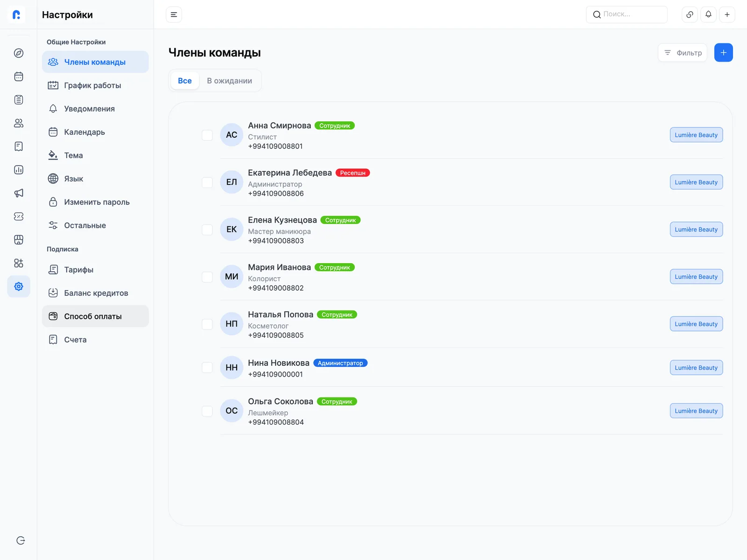Open the calendar icon in left rail
Screen dimensions: 747x560
[x=19, y=77]
